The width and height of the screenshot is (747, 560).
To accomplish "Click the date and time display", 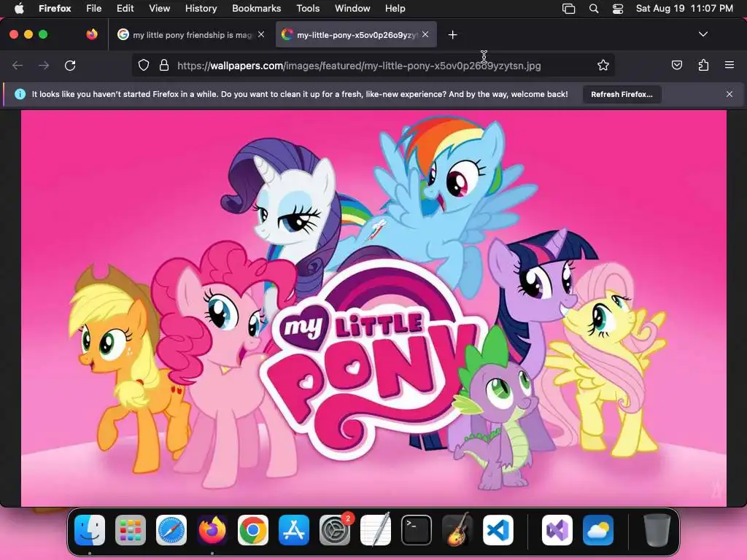I will click(684, 9).
